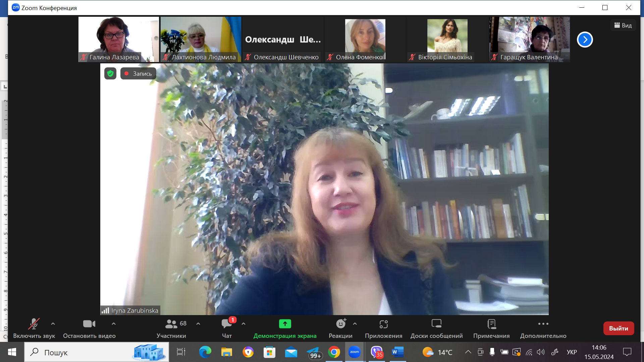Image resolution: width=644 pixels, height=362 pixels.
Task: Toggle camera with Остановить видео
Action: [x=89, y=324]
